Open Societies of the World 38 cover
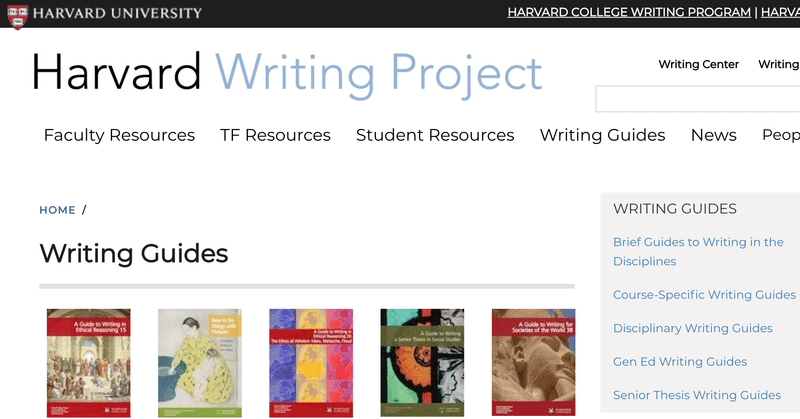 pyautogui.click(x=533, y=363)
